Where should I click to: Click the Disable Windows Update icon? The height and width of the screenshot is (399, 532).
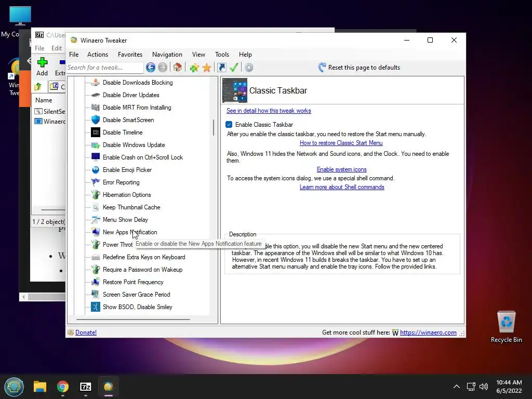coord(96,145)
